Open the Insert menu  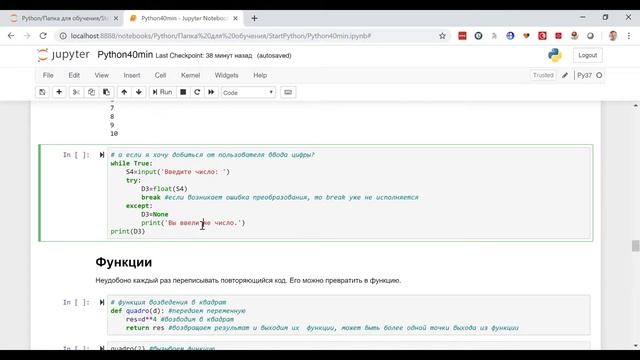pos(132,76)
